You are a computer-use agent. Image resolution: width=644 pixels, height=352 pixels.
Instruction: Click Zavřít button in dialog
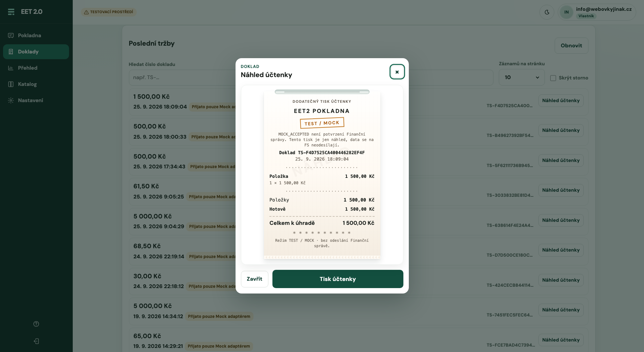[x=254, y=279]
